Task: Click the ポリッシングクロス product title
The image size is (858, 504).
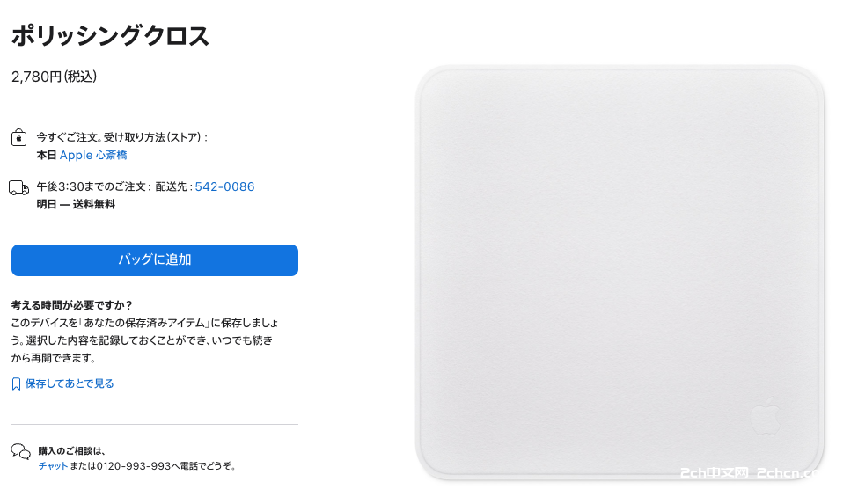Action: coord(110,36)
